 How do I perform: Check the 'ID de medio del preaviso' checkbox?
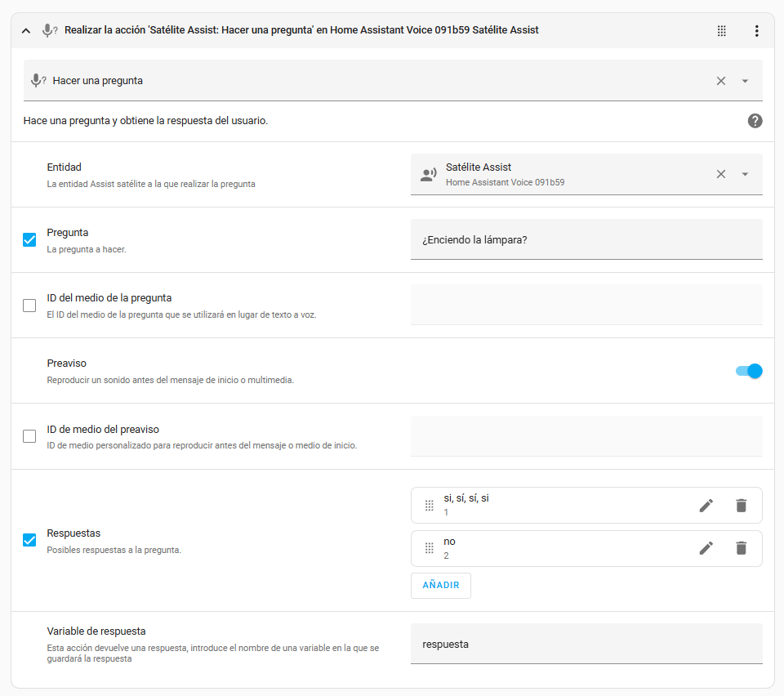pyautogui.click(x=29, y=436)
